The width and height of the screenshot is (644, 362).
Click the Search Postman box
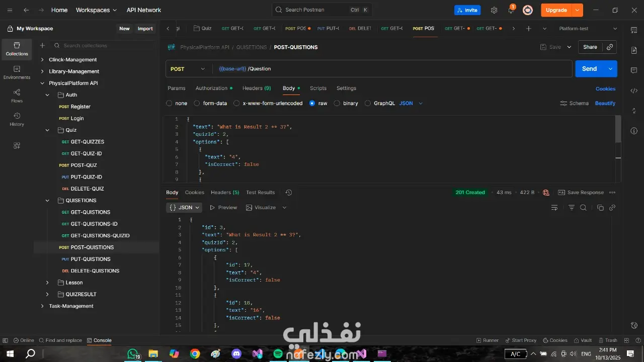pos(322,10)
